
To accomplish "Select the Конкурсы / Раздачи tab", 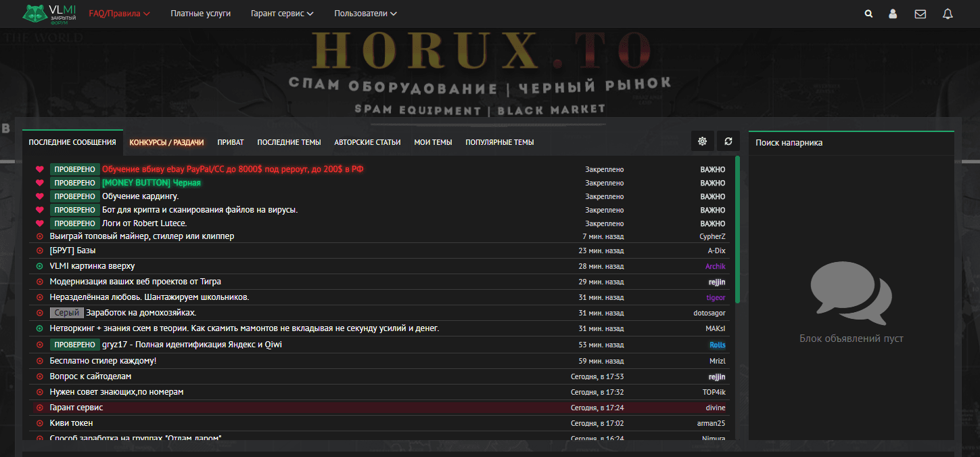I will [x=166, y=142].
